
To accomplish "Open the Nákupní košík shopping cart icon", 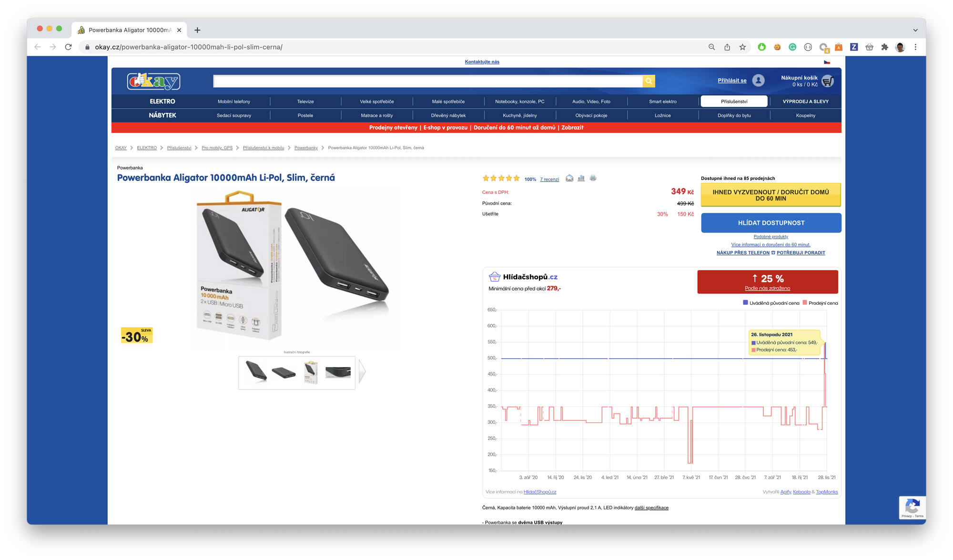I will (x=828, y=81).
